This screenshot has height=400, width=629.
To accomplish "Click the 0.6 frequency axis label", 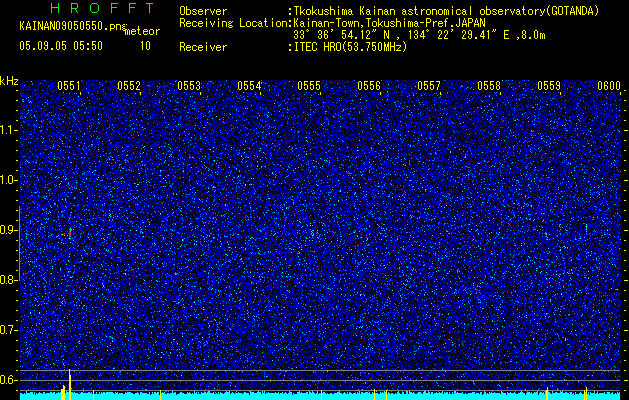I will pos(8,380).
